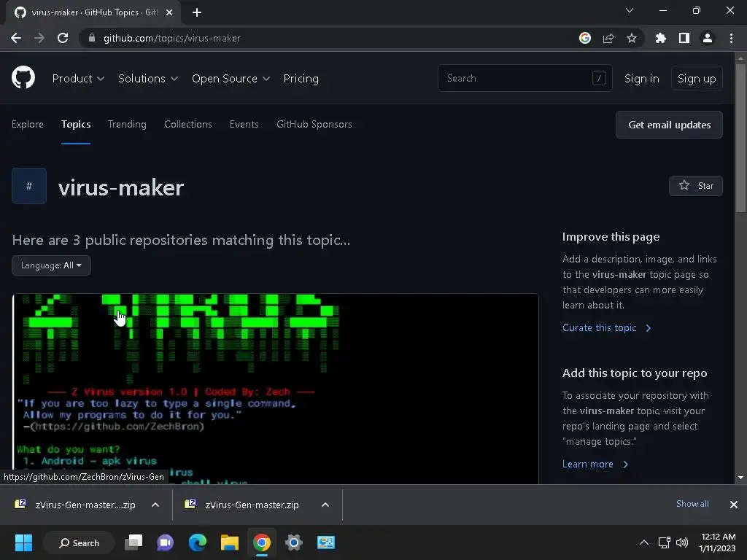The image size is (747, 560).
Task: Open the Chrome profile avatar
Action: coord(708,38)
